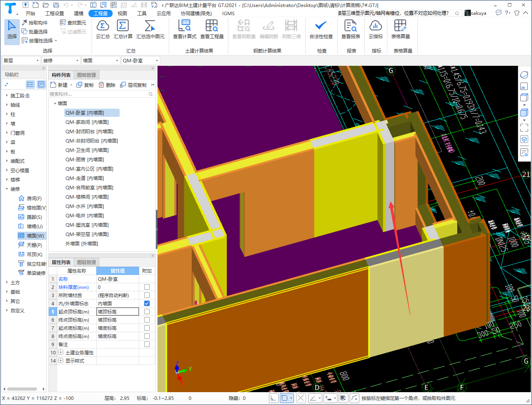Image resolution: width=532 pixels, height=405 pixels.
Task: Toggle 终点顶标高 附加 checkbox
Action: click(x=147, y=320)
